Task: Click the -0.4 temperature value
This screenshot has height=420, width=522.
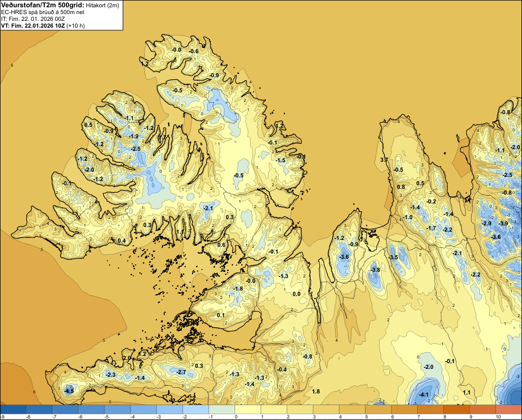Action: 282,369
